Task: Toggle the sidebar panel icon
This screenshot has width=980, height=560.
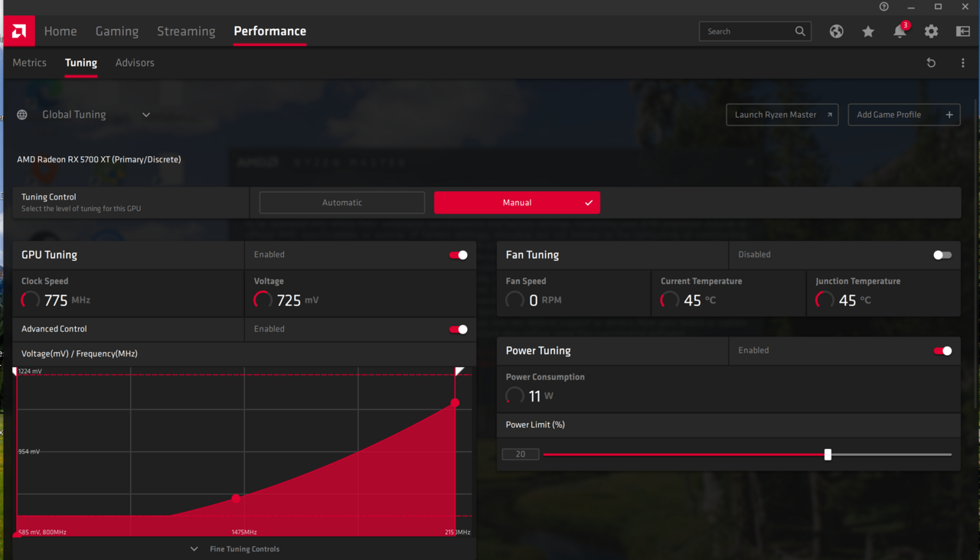Action: (x=963, y=31)
